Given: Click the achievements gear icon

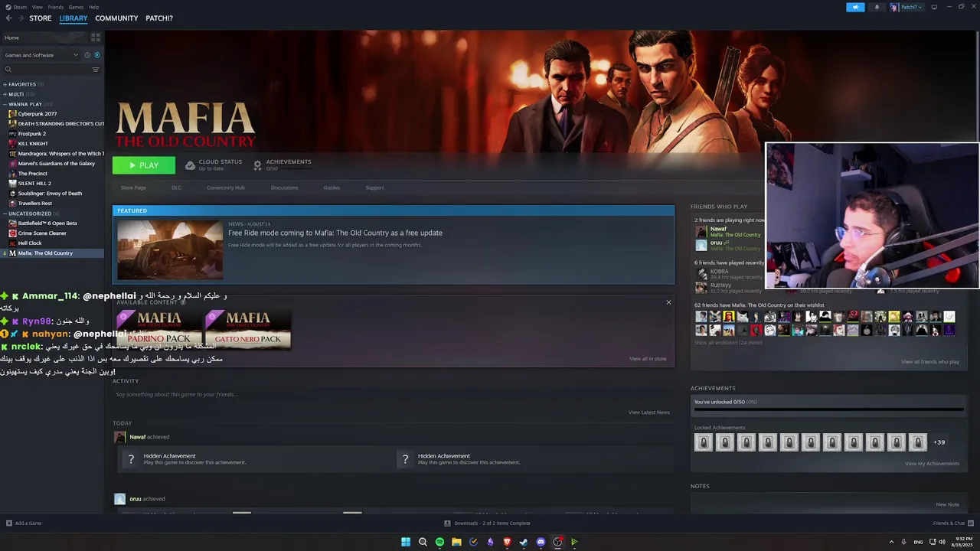Looking at the screenshot, I should pyautogui.click(x=257, y=165).
